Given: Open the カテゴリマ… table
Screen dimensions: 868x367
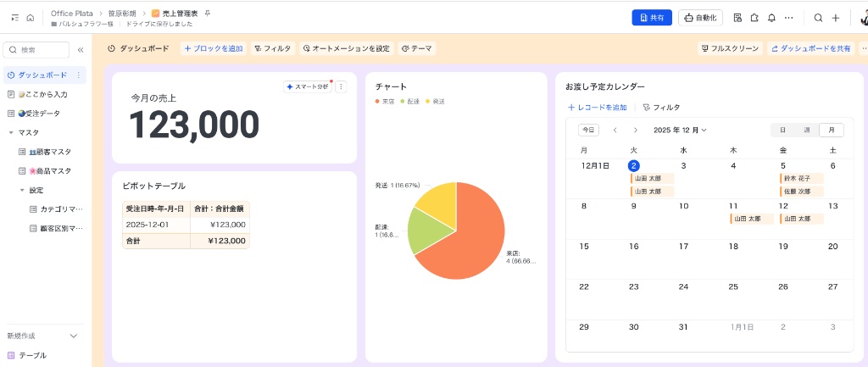Looking at the screenshot, I should click(56, 209).
